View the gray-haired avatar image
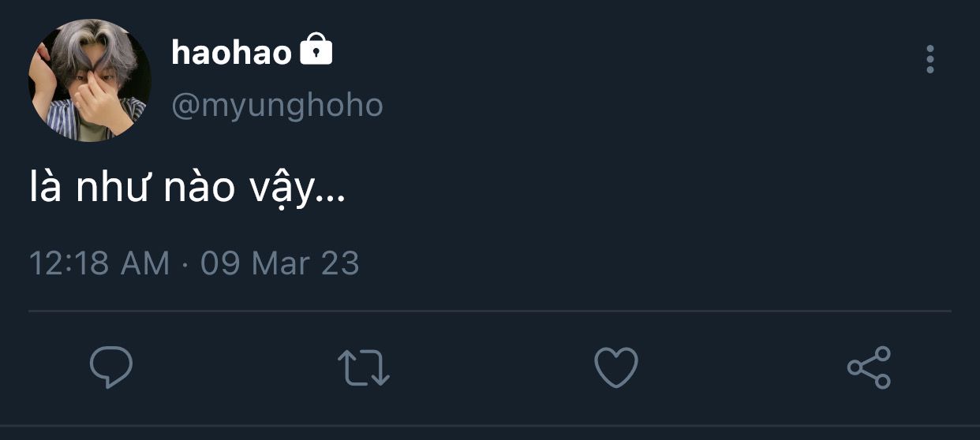 pyautogui.click(x=89, y=80)
